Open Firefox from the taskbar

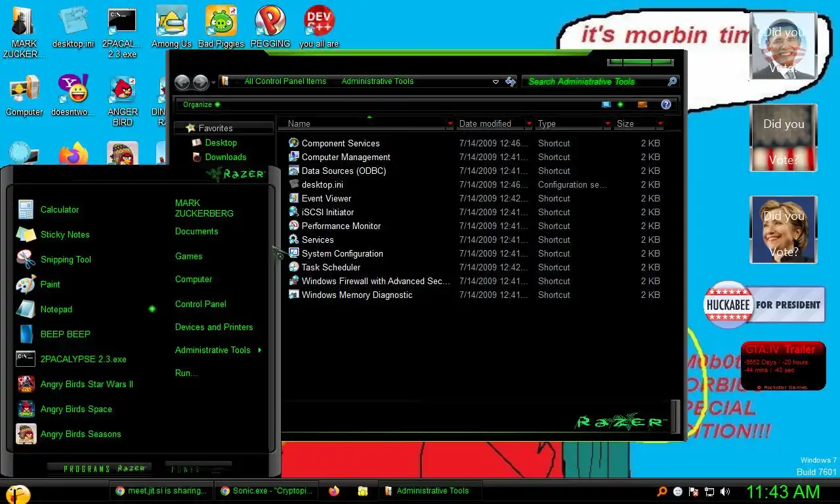tap(334, 491)
